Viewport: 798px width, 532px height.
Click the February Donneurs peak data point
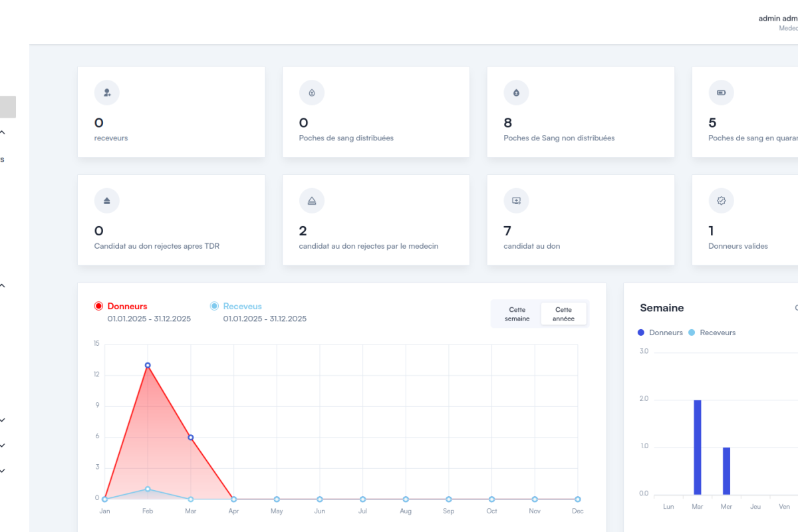148,365
